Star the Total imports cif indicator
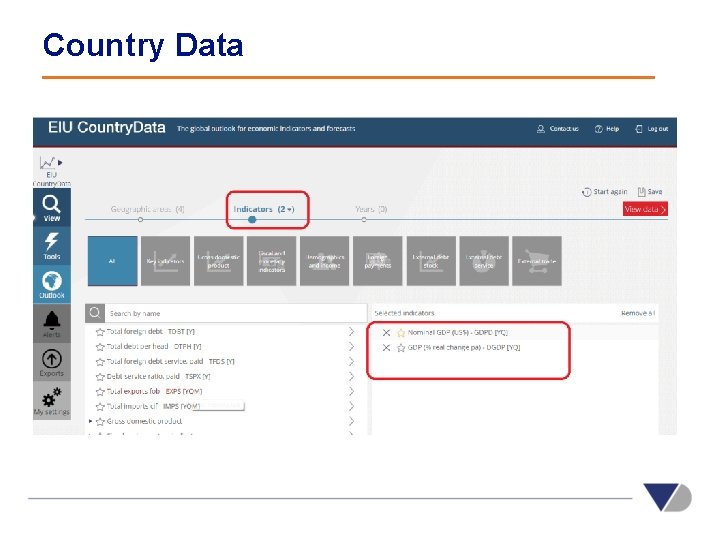The width and height of the screenshot is (720, 540). [100, 406]
